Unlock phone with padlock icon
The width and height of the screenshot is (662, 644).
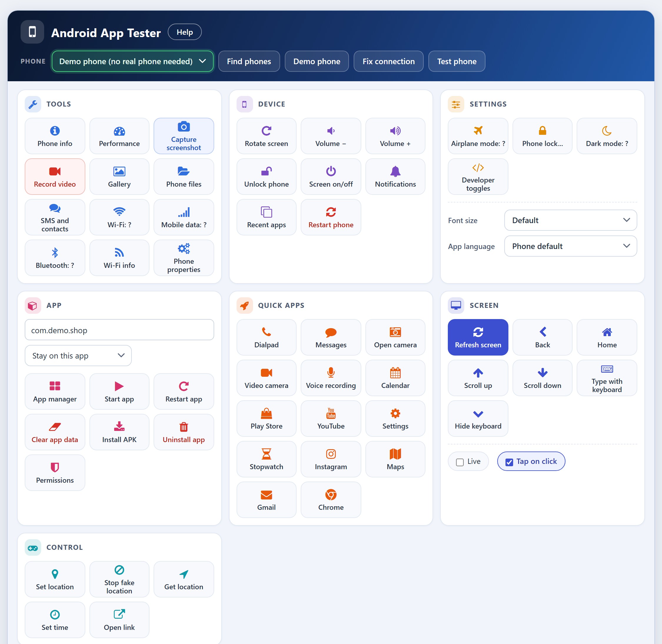click(267, 177)
